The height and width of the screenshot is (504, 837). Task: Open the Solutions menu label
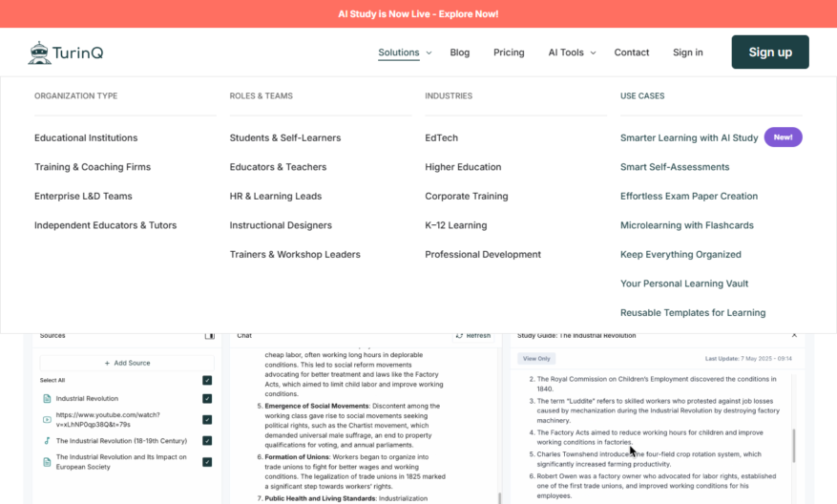tap(399, 52)
